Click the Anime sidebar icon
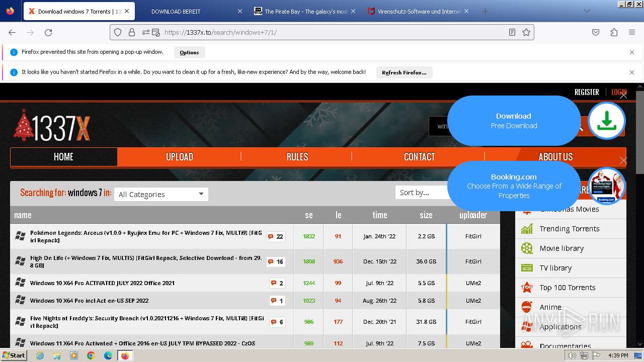 tap(527, 307)
